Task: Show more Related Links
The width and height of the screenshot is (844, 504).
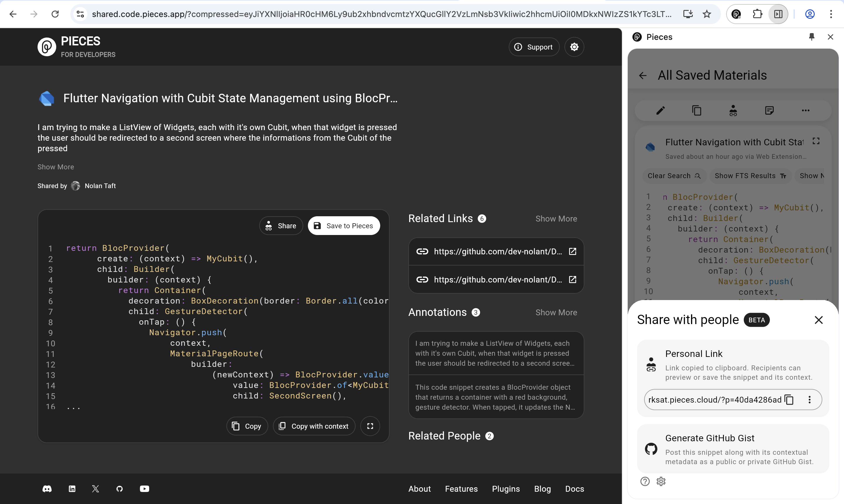Action: point(556,219)
